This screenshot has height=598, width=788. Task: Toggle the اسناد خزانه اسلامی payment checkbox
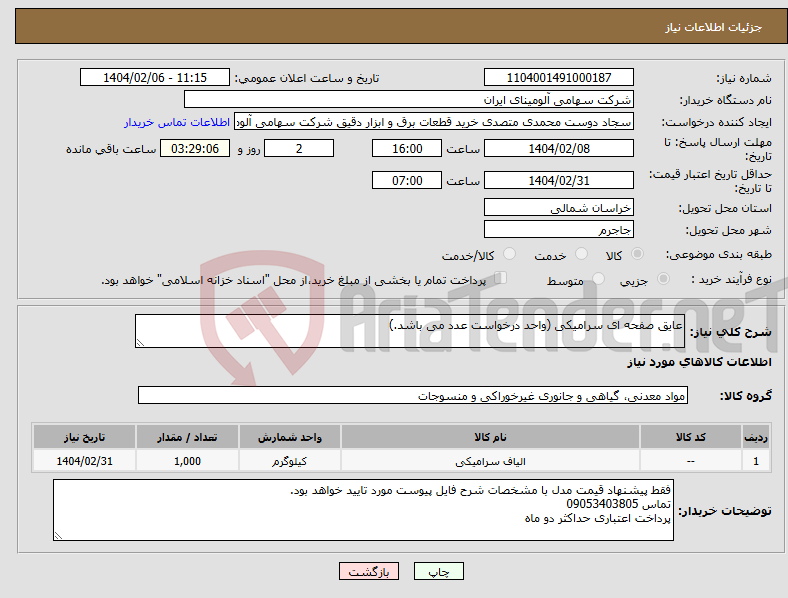tap(501, 278)
